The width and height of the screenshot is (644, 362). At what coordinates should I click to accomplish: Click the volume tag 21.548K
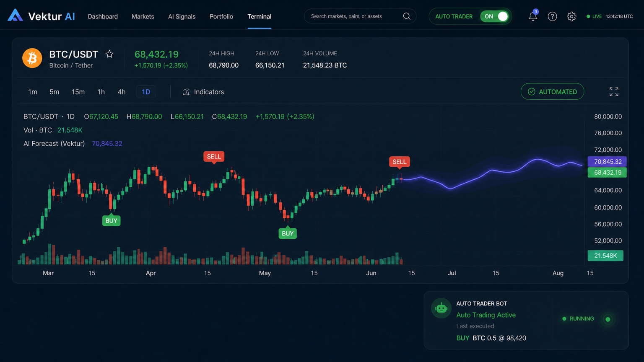coord(605,256)
